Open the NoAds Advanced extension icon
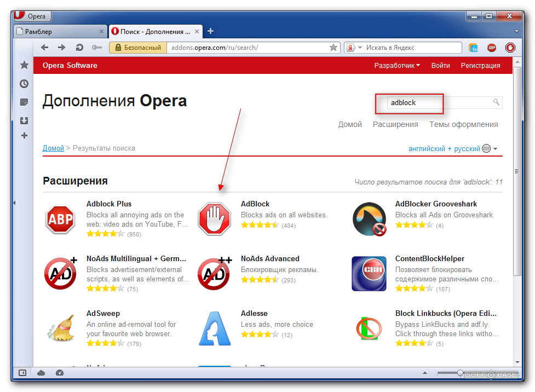Screen dimensions: 535x392 click(x=215, y=274)
